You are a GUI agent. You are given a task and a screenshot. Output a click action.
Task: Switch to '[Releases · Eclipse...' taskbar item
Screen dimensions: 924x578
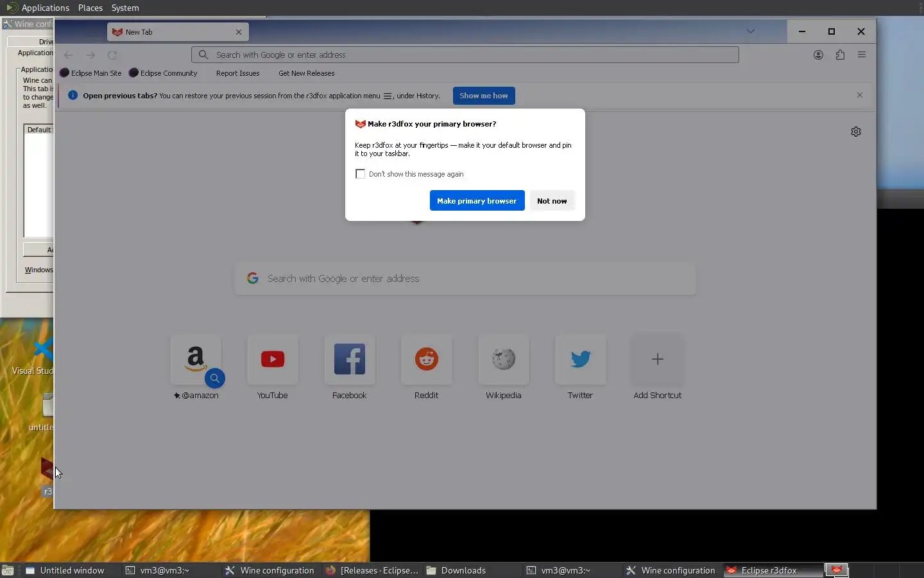pos(373,570)
